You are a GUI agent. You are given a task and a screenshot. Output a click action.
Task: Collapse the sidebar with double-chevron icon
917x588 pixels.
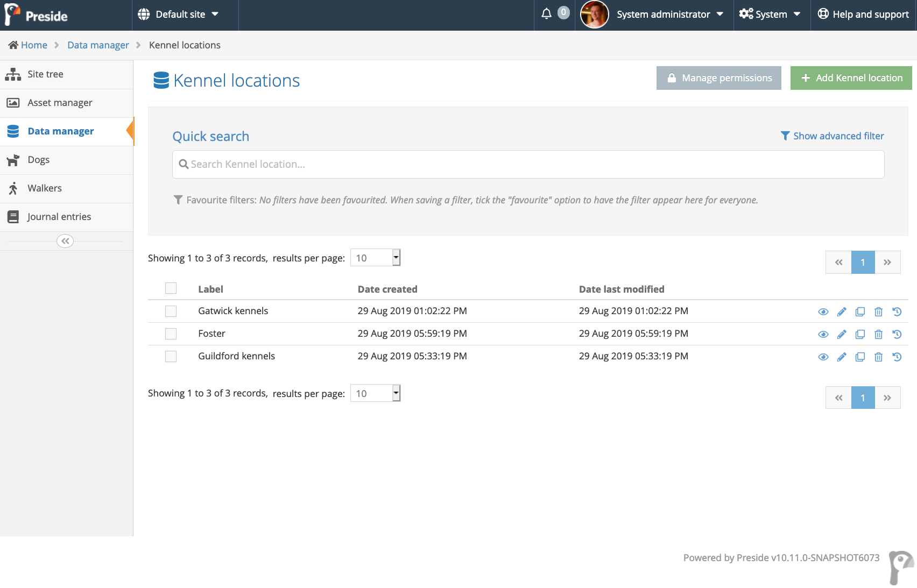pos(65,241)
